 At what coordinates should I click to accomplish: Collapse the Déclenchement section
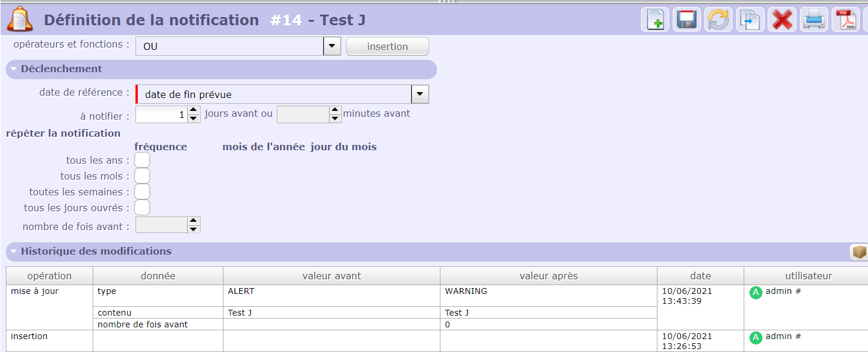point(13,69)
